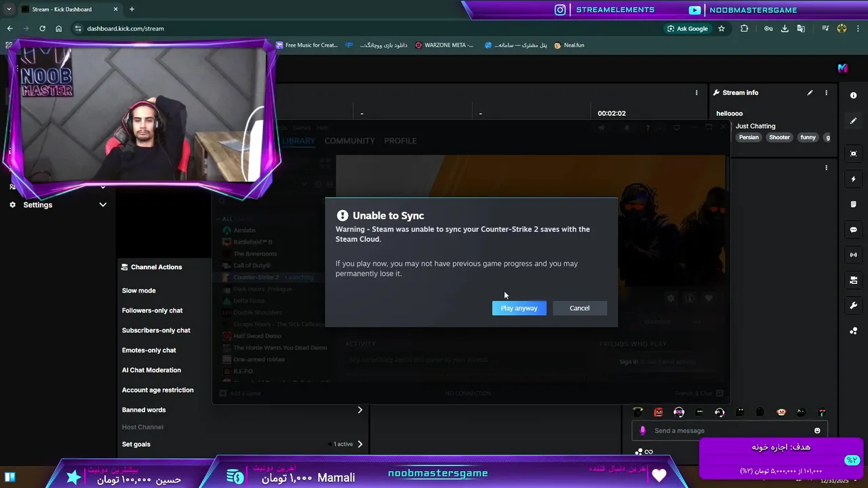Open the chat bubble icon in right sidebar
Image resolution: width=868 pixels, height=488 pixels.
[853, 230]
